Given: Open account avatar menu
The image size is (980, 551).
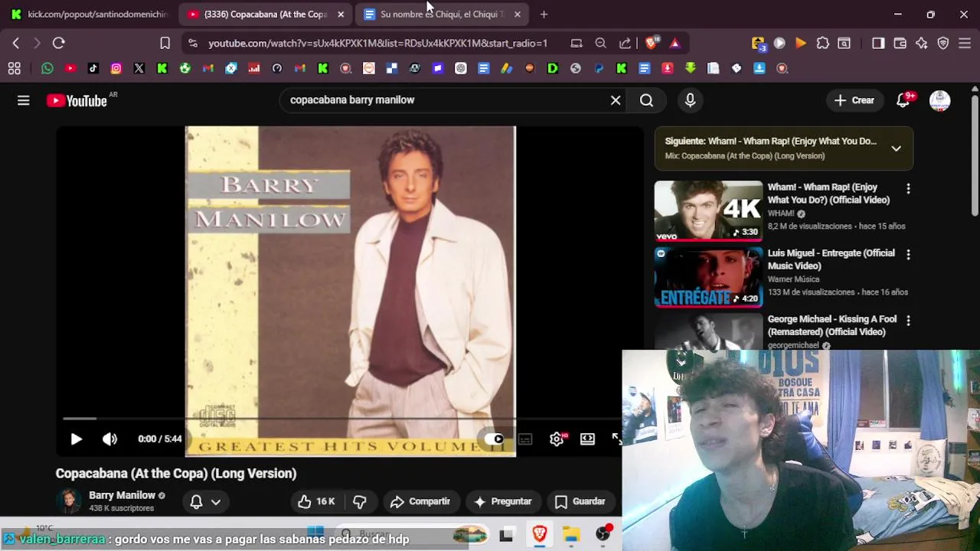Looking at the screenshot, I should pos(939,100).
